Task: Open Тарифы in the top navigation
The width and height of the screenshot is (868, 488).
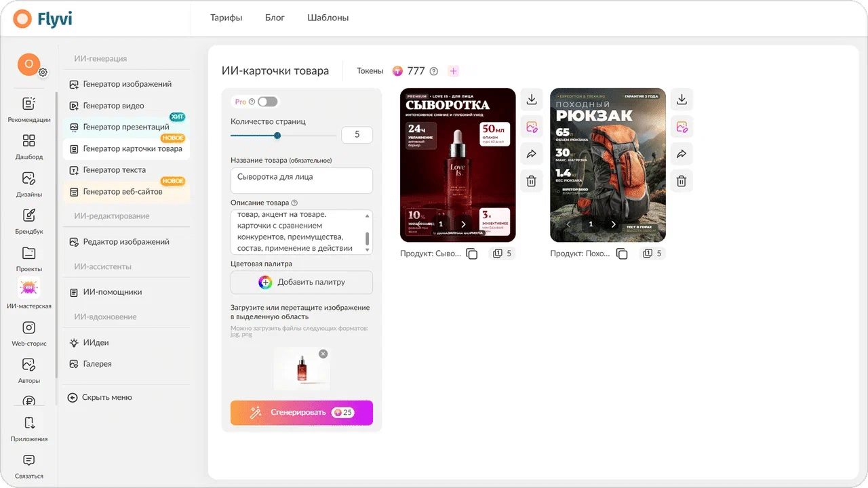Action: click(226, 18)
